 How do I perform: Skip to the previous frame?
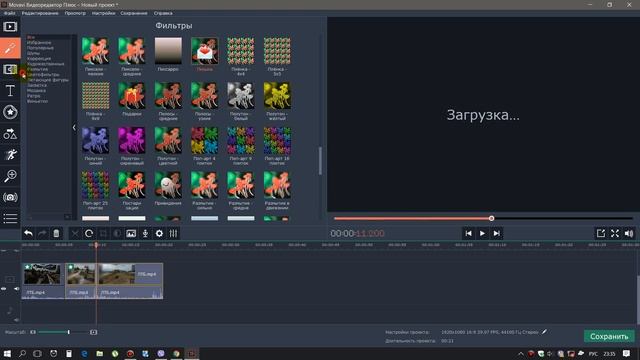(x=469, y=233)
